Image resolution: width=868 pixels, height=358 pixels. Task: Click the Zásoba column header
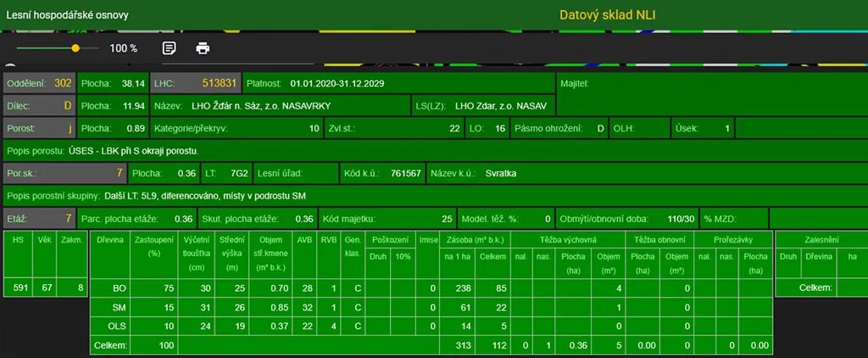[x=475, y=240]
